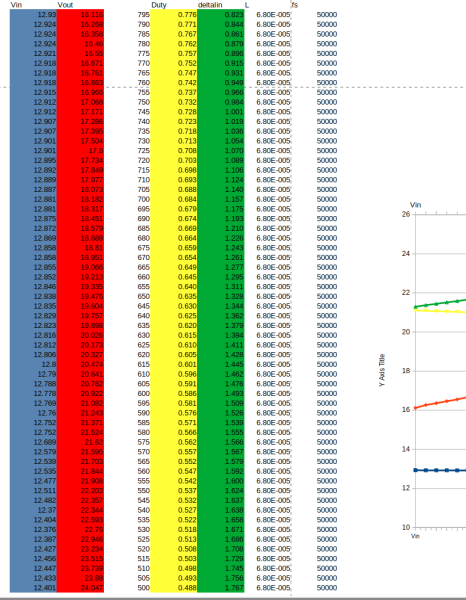Click the Duty column header cell

(174, 5)
